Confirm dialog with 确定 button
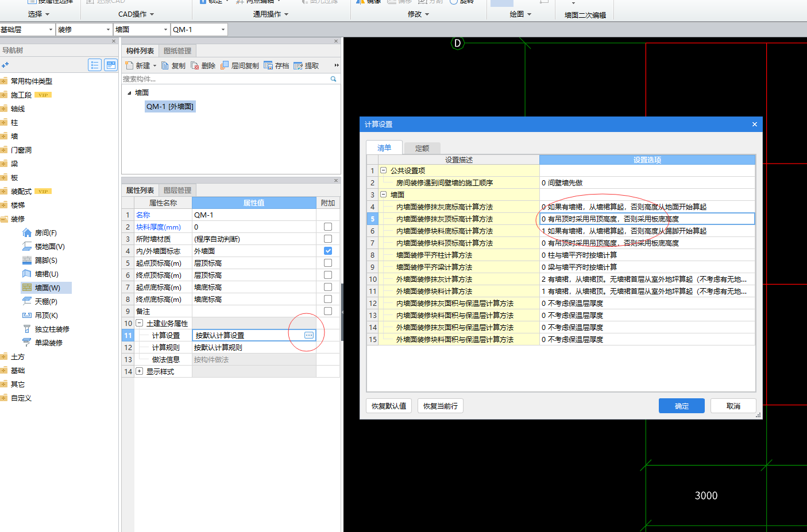Screen dimensions: 807x532 (x=682, y=406)
